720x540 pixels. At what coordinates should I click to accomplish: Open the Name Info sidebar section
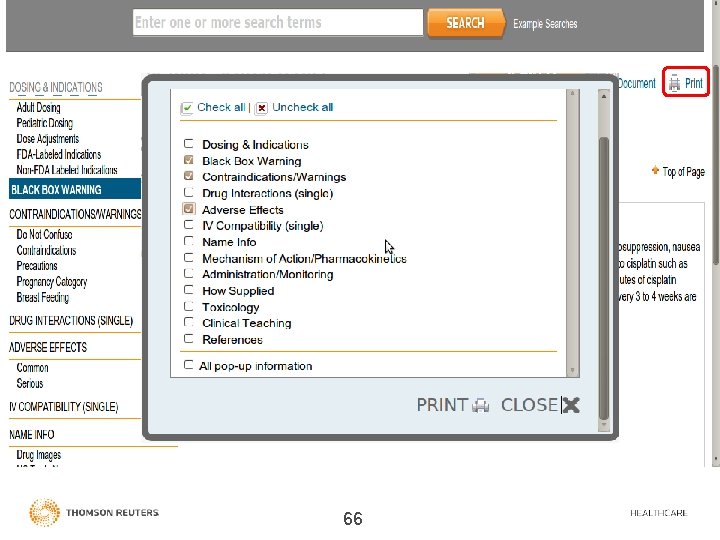32,434
